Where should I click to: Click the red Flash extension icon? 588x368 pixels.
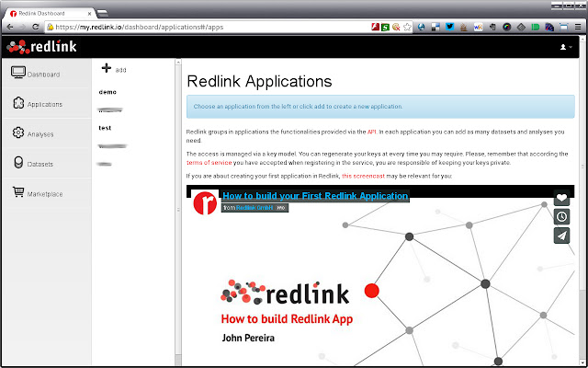375,27
